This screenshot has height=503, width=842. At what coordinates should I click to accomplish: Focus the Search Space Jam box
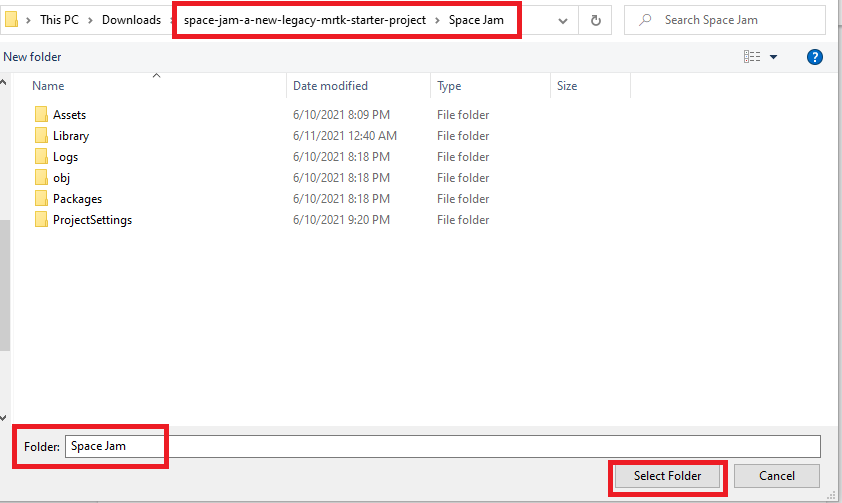[x=725, y=20]
